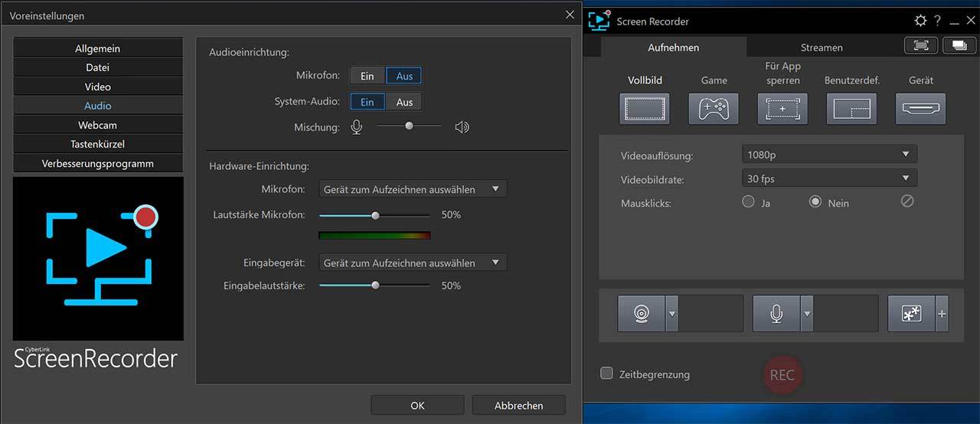980x424 pixels.
Task: Open the Datei settings section
Action: tap(98, 67)
